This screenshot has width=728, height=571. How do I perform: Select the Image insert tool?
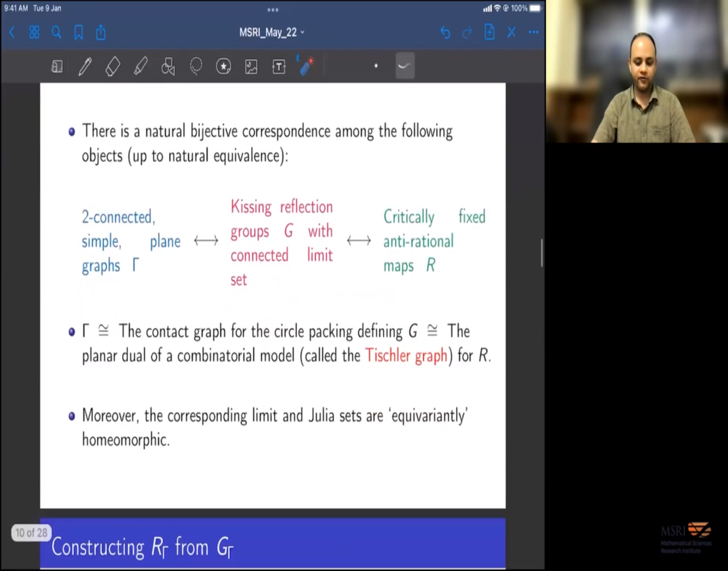tap(251, 66)
